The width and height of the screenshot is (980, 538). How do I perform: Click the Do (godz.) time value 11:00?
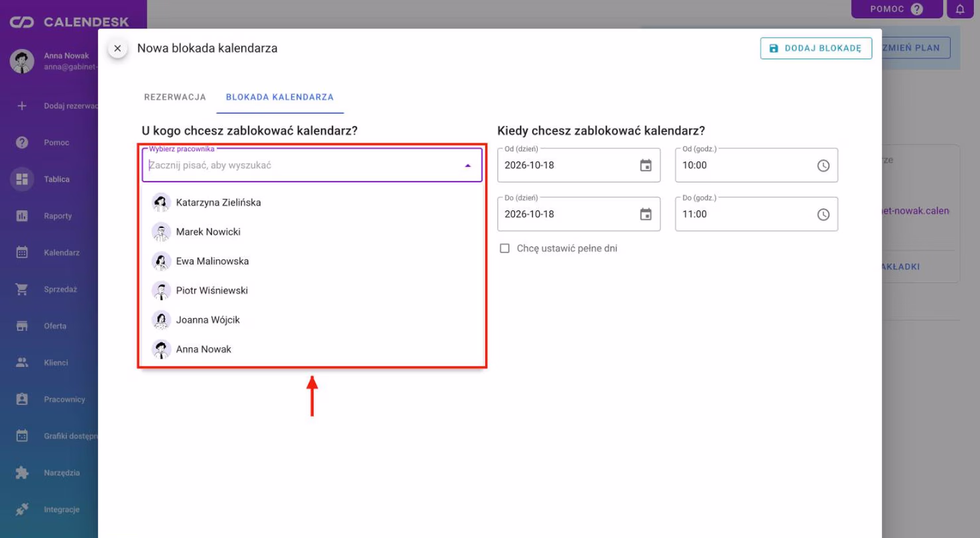point(695,215)
